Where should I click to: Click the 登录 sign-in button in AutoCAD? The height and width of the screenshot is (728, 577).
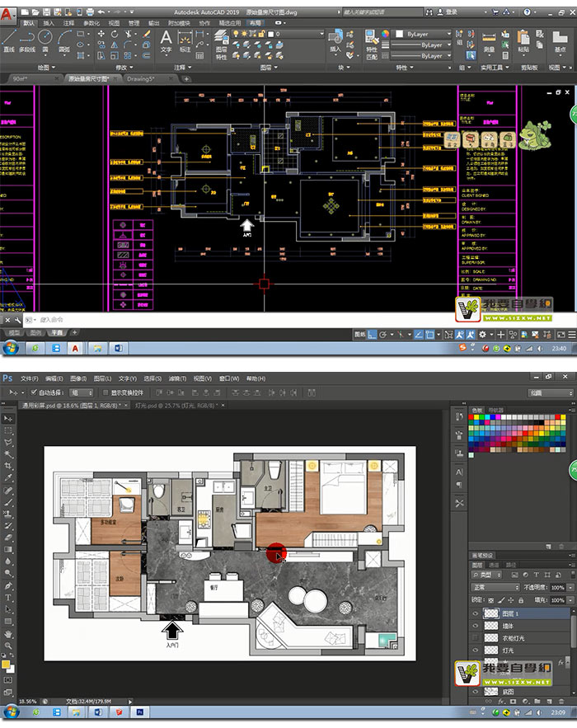click(x=447, y=12)
